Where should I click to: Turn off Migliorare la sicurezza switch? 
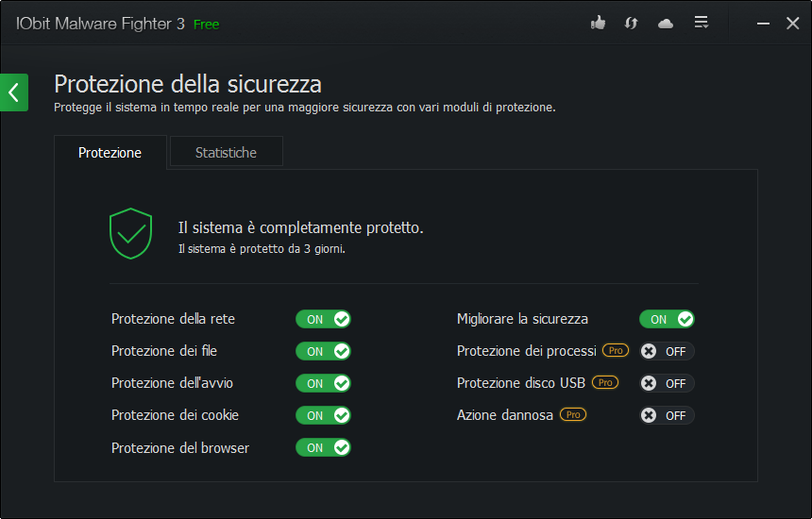tap(667, 319)
